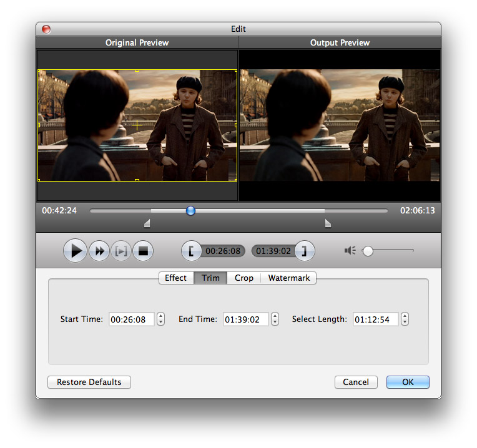Click the right trim marker on timeline
The height and width of the screenshot is (448, 477).
327,223
